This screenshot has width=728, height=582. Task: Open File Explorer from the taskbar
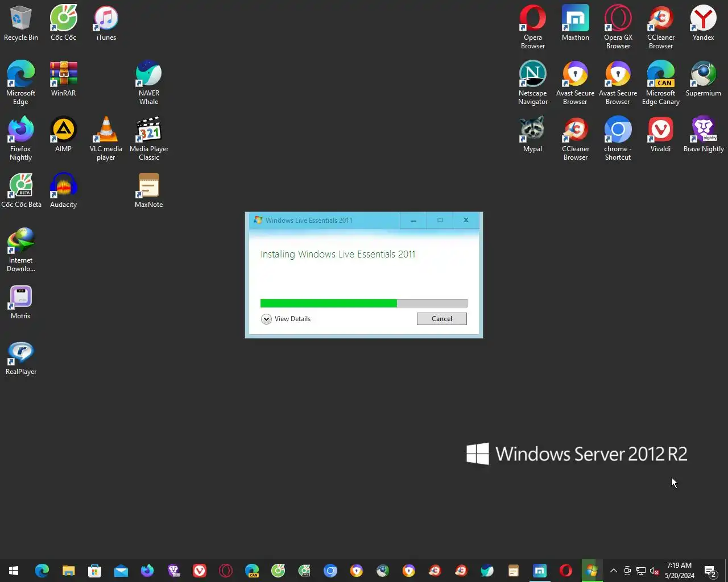68,571
